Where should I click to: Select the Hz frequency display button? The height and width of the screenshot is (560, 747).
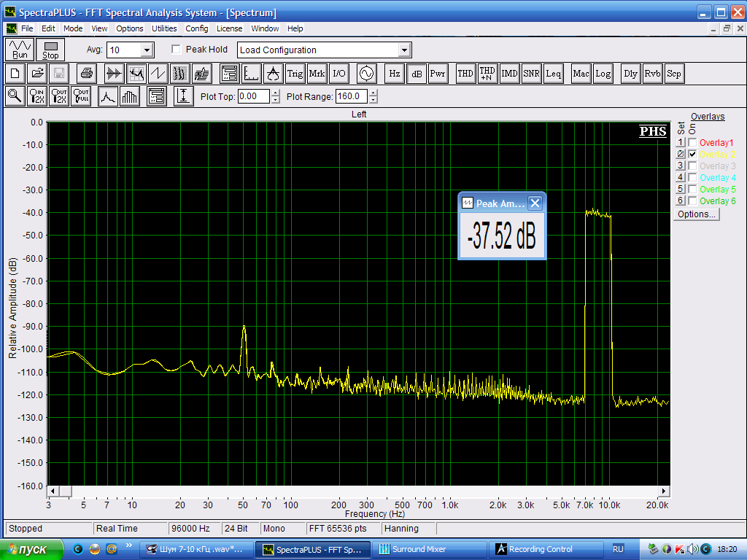pyautogui.click(x=395, y=74)
